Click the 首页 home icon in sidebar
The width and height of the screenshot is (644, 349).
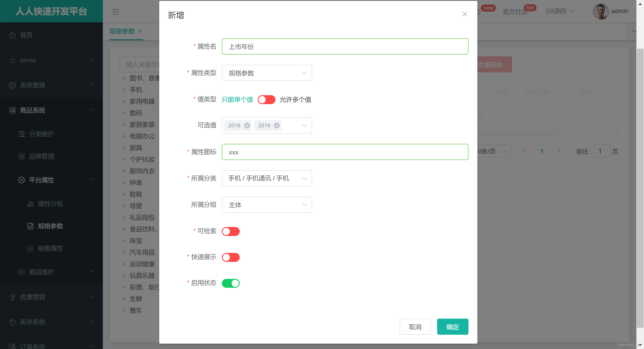(x=13, y=35)
